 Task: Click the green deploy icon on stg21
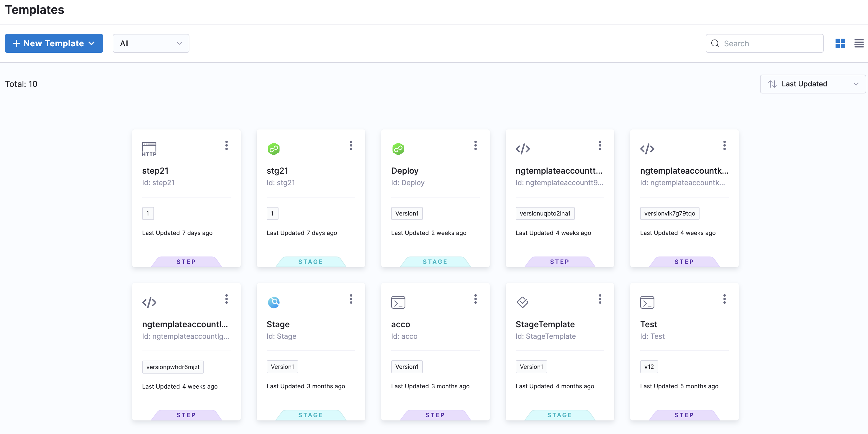(x=273, y=149)
